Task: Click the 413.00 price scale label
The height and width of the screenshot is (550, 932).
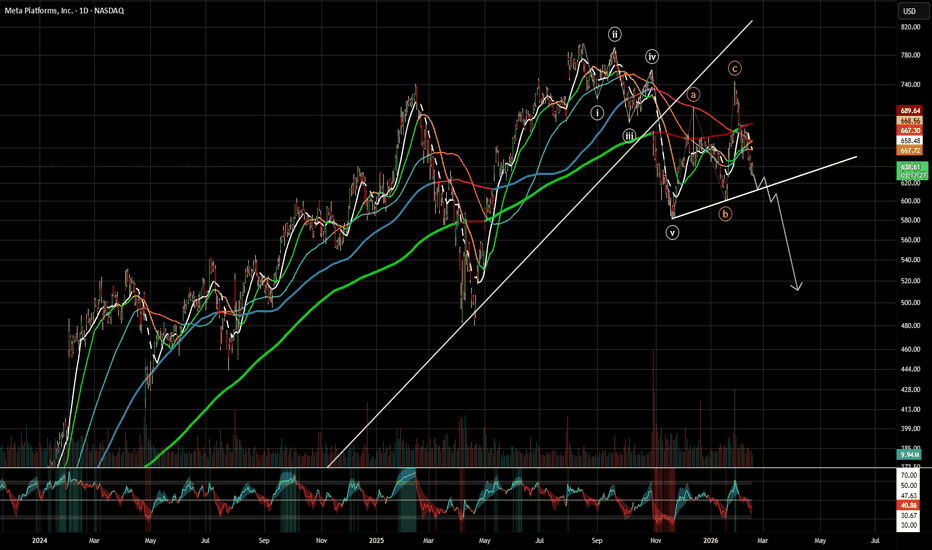Action: click(910, 410)
